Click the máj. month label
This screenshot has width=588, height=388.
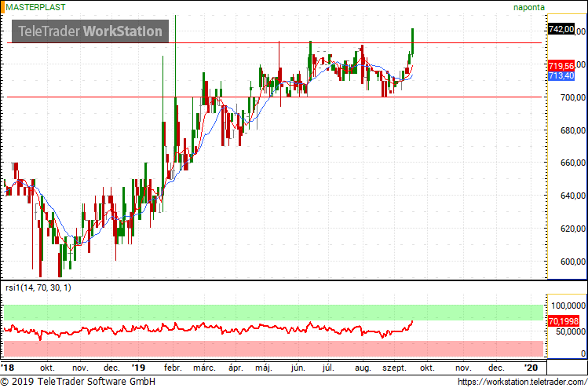click(x=265, y=368)
